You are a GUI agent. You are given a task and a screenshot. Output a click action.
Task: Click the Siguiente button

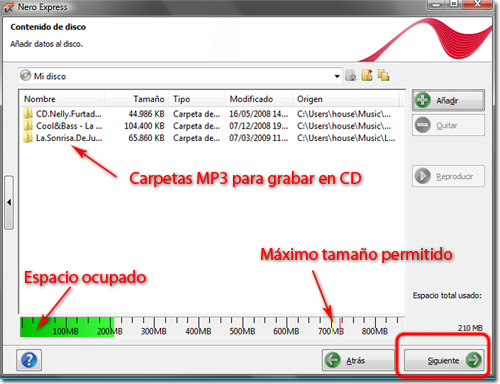coord(444,360)
